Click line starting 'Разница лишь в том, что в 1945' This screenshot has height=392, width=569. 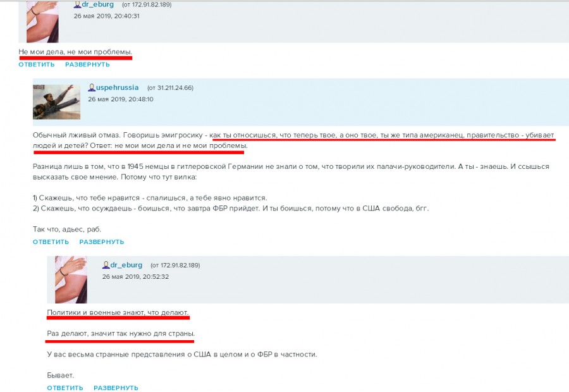(x=291, y=167)
